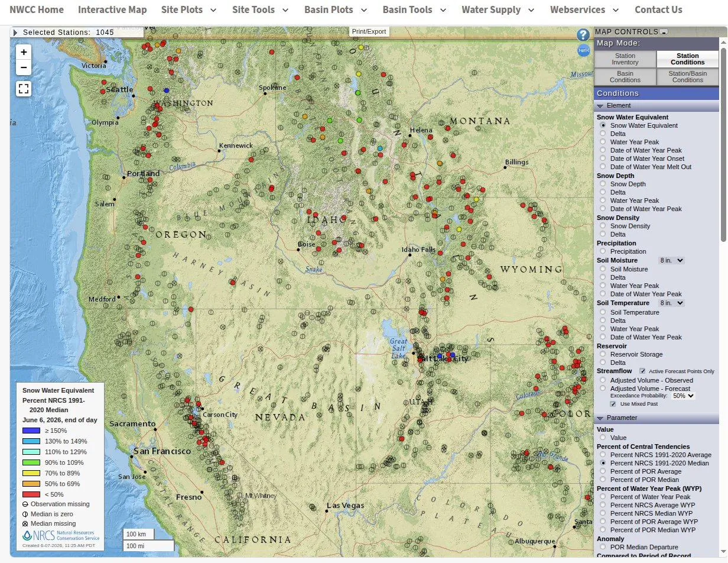Expand the Selected Stations list

(15, 33)
